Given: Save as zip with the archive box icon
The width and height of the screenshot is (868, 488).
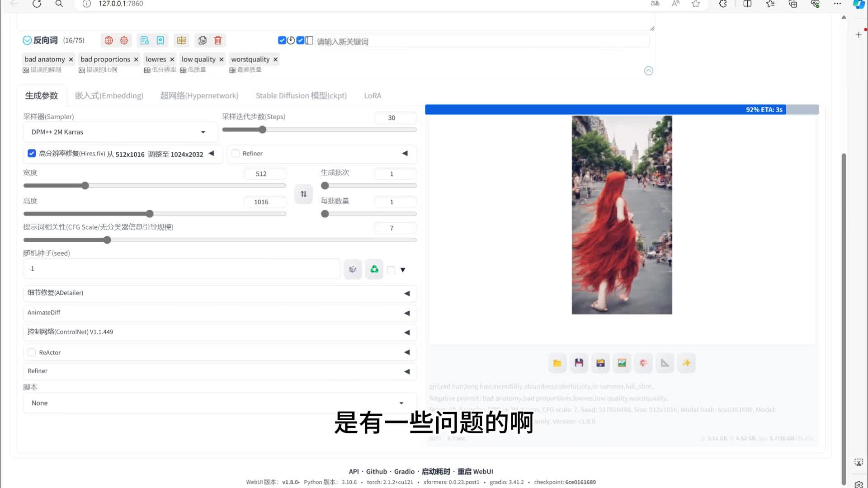Looking at the screenshot, I should 600,363.
